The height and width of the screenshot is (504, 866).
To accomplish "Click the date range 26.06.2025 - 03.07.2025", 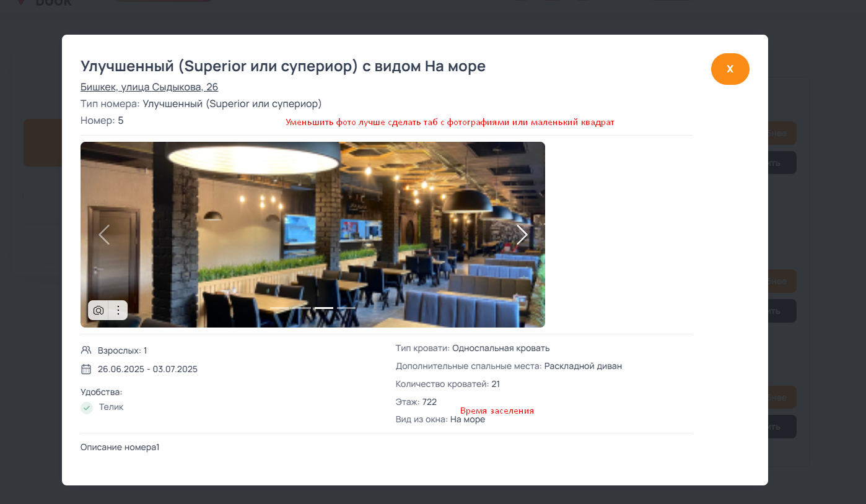I will (147, 369).
